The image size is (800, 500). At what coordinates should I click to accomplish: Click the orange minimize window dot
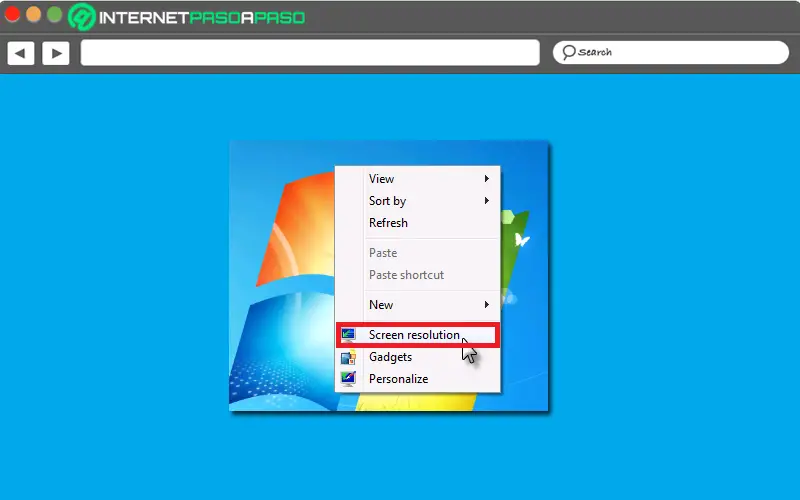click(34, 14)
